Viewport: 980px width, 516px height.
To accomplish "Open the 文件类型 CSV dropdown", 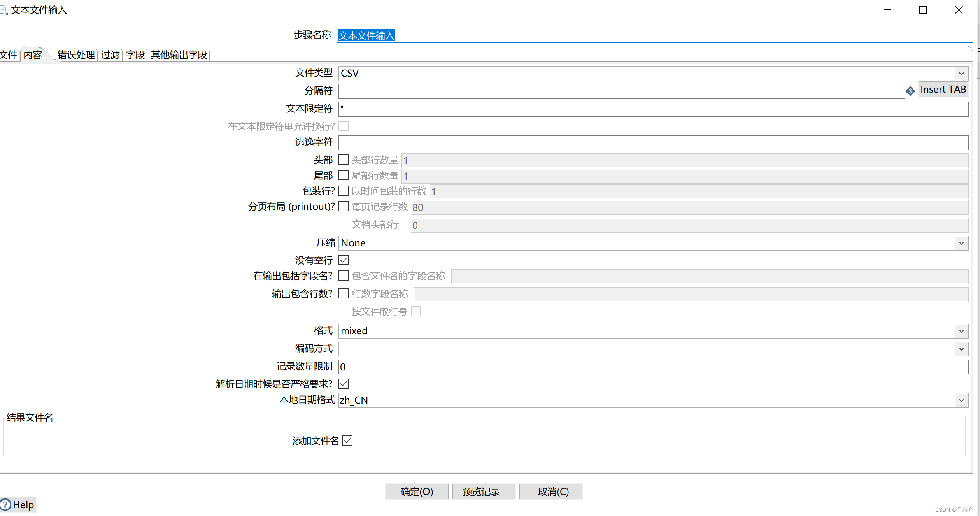I will [961, 74].
